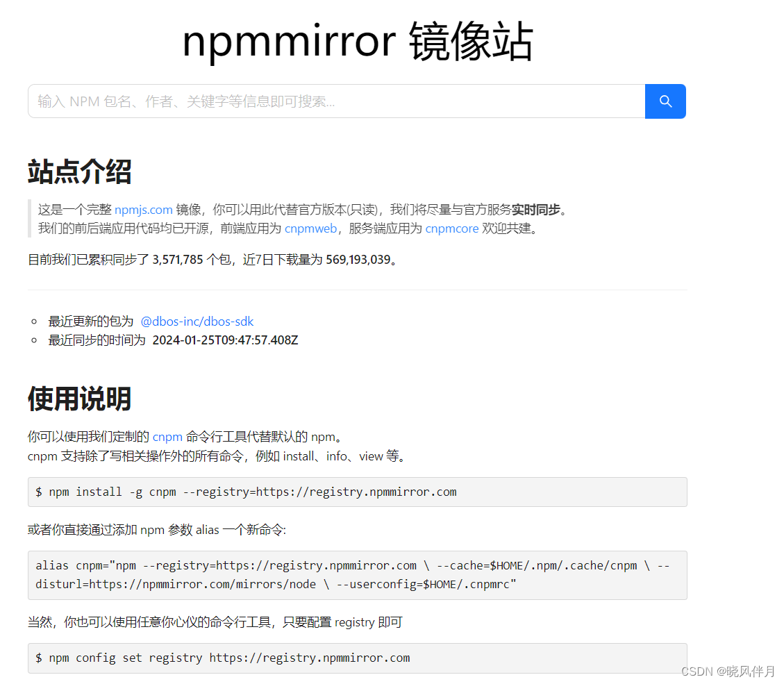This screenshot has height=684, width=784.
Task: Click the npmmirror 镜像站 page title
Action: tap(358, 42)
